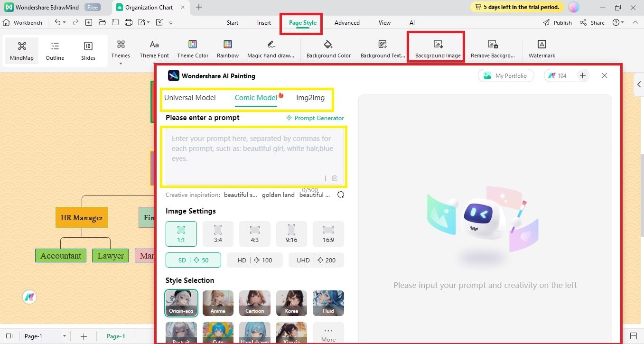644x344 pixels.
Task: Print the organization chart
Action: pos(128,23)
